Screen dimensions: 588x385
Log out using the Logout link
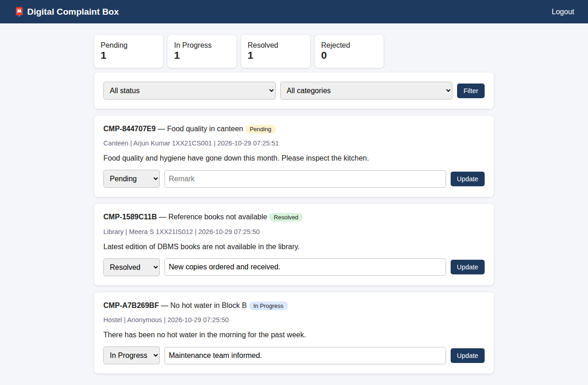point(563,12)
